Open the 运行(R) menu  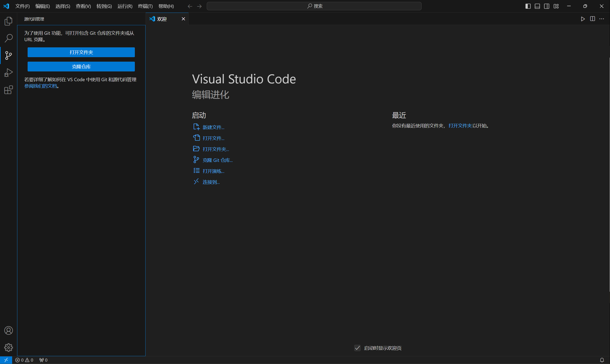(125, 6)
